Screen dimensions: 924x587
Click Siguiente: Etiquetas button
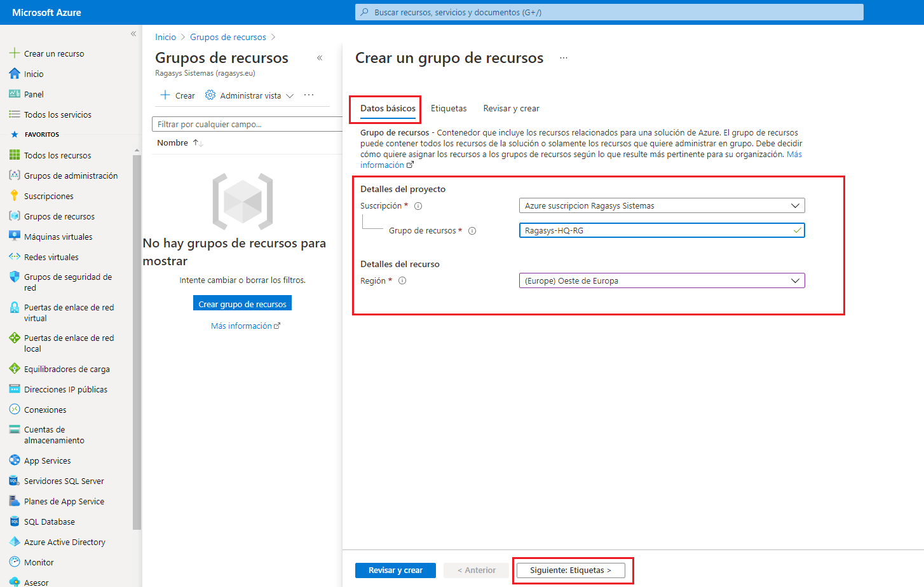(570, 570)
